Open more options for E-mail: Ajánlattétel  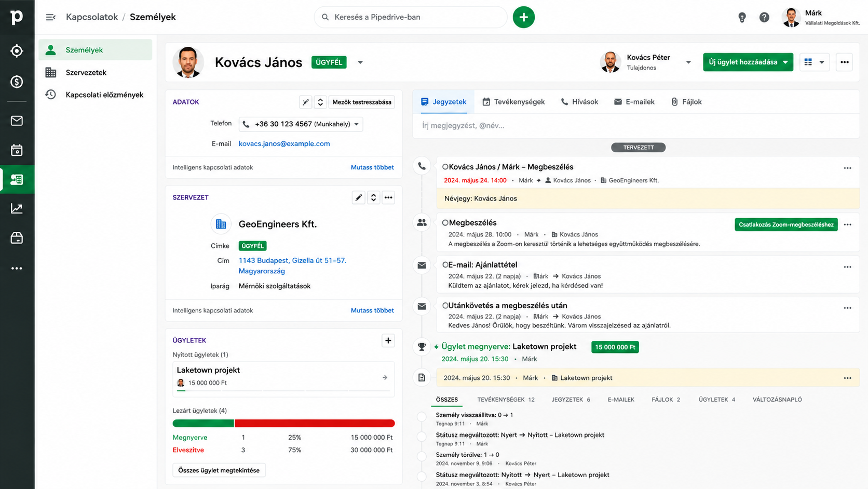848,267
